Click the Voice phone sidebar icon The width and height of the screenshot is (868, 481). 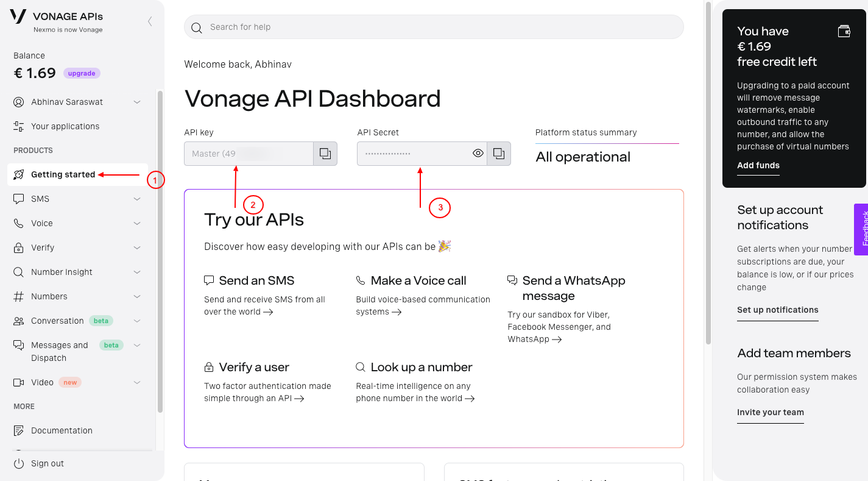(x=19, y=223)
